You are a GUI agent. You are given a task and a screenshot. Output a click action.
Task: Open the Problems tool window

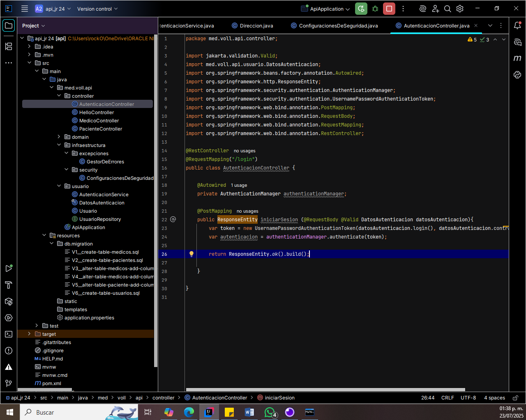9,351
